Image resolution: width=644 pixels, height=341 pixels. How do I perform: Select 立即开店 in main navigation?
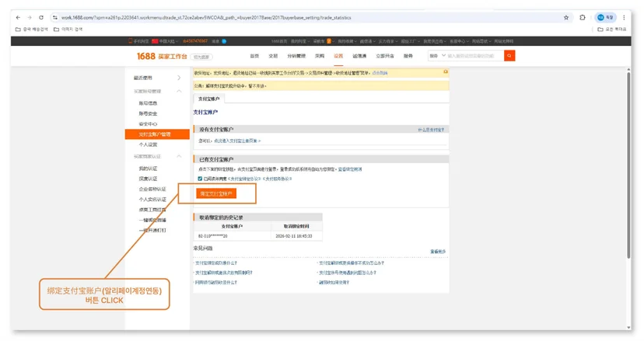click(x=385, y=56)
